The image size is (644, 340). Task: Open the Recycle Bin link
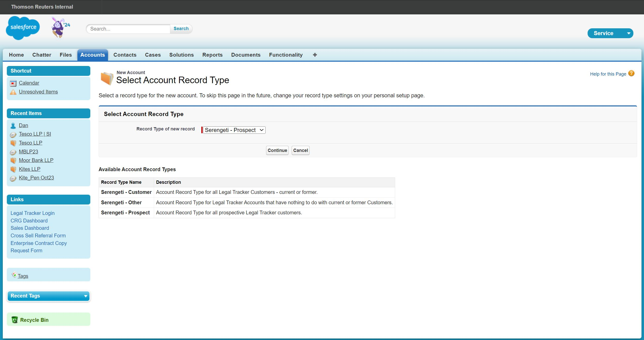click(x=34, y=320)
